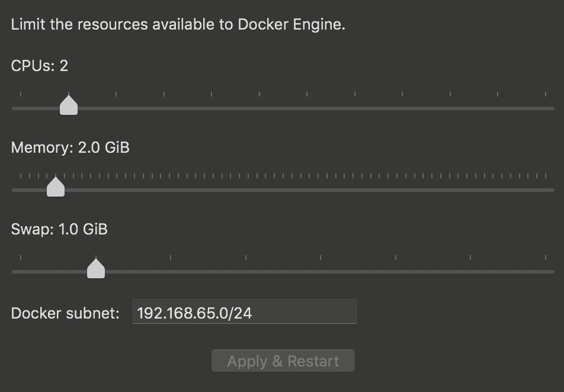
Task: Click the 'Swap: 1.0 GiB' label
Action: point(59,229)
